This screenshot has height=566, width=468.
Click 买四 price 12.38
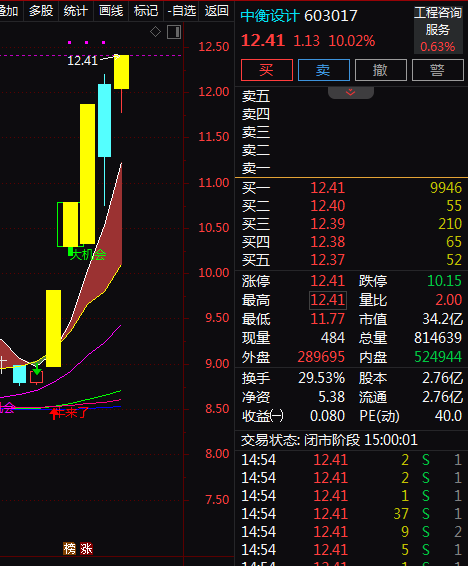(x=328, y=242)
